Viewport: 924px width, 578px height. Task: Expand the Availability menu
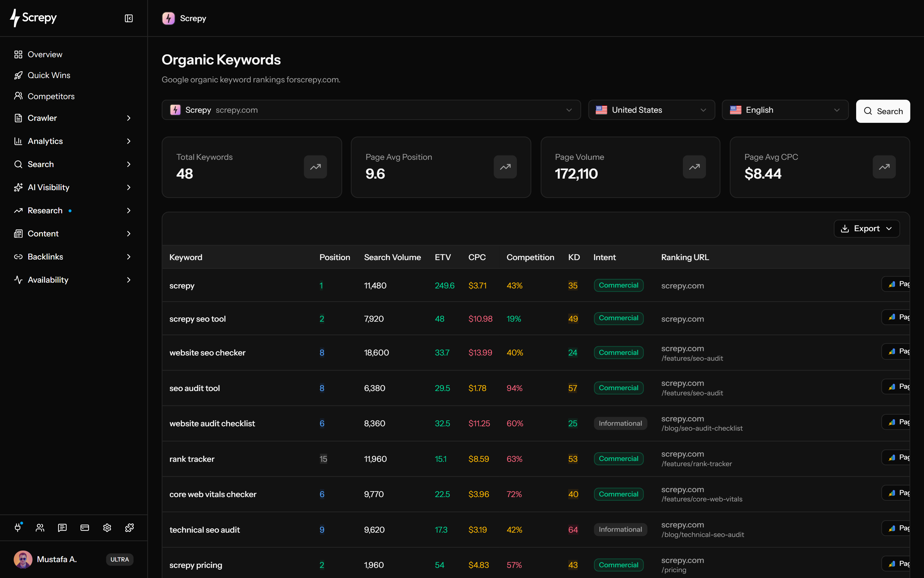point(74,280)
